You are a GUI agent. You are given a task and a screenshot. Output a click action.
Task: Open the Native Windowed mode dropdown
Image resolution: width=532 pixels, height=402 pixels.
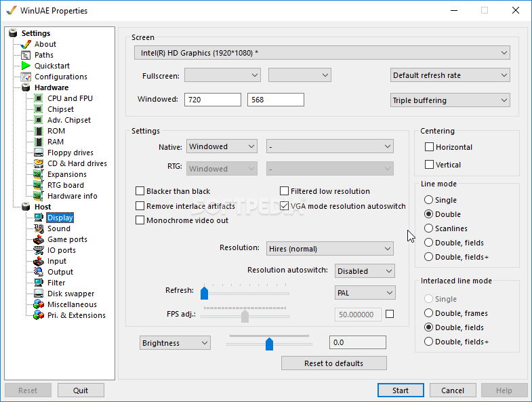coord(222,146)
